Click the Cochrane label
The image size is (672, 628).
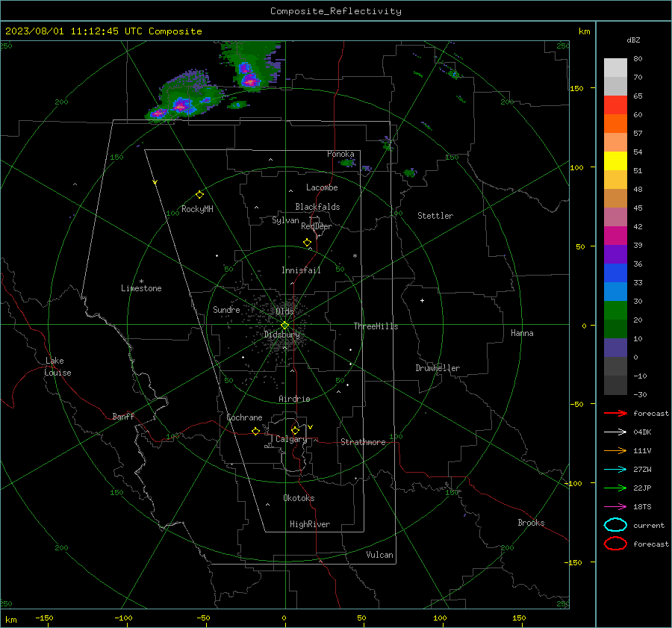(x=244, y=417)
